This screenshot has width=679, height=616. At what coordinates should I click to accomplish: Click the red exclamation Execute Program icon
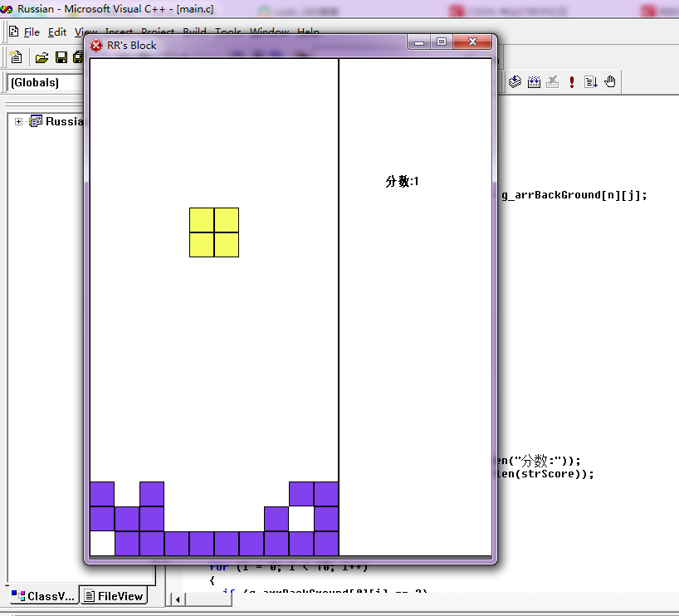(x=572, y=81)
